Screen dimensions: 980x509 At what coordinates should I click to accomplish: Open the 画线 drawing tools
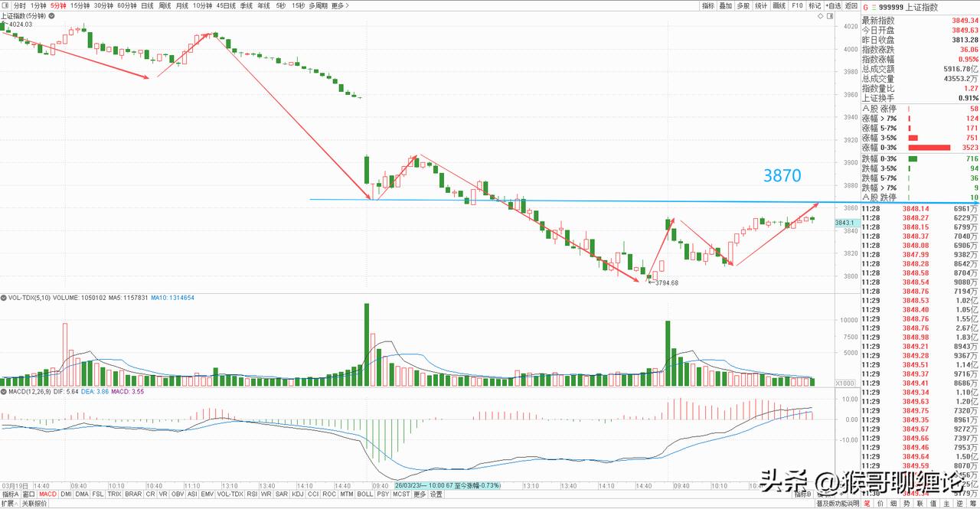779,5
